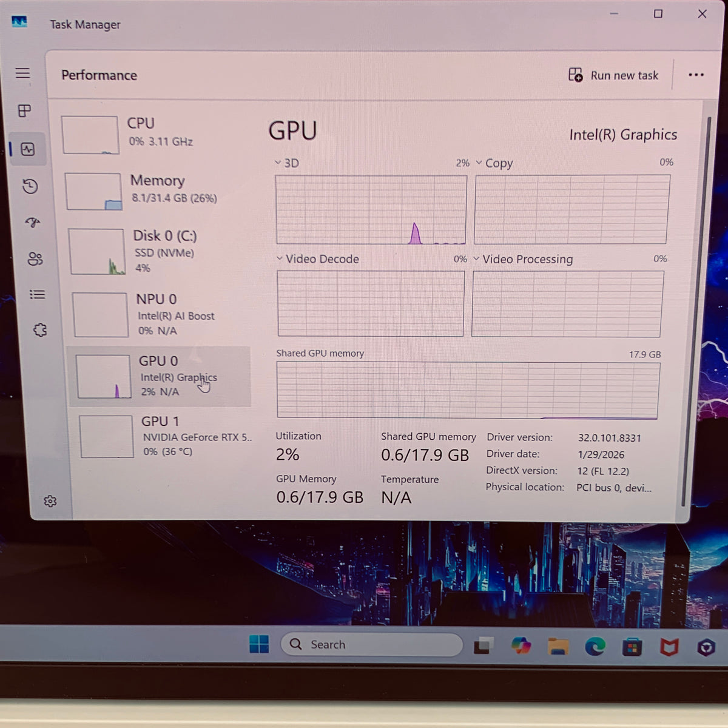Viewport: 728px width, 728px height.
Task: Open the Users page icon in sidebar
Action: pos(35,259)
